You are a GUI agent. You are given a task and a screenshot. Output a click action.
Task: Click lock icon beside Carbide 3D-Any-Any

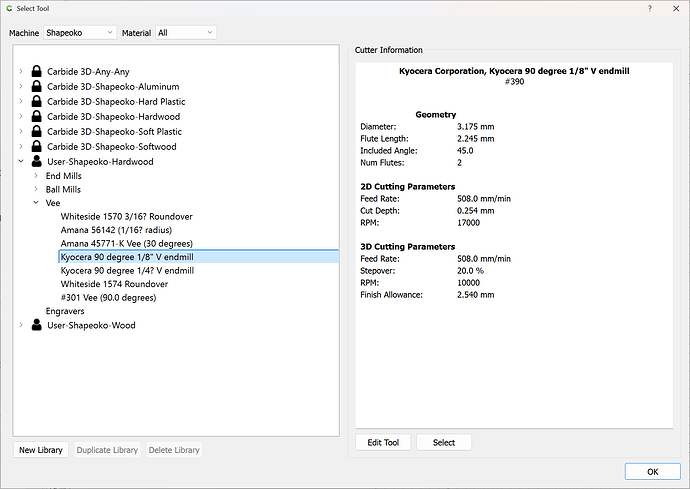[37, 72]
